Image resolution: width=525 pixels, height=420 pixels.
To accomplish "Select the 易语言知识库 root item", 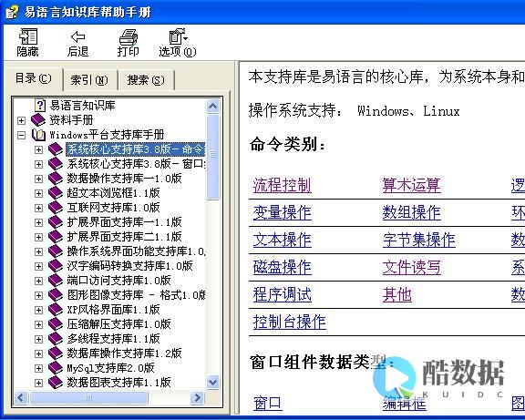I will tap(82, 106).
